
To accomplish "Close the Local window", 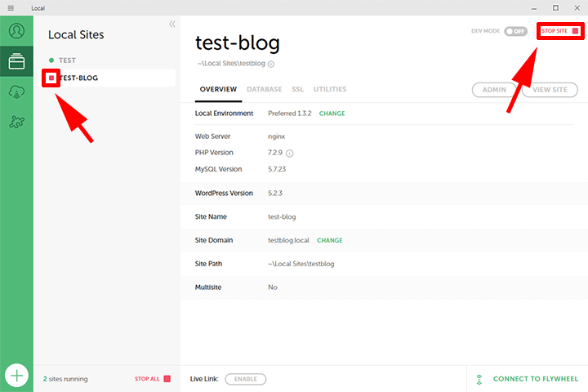I will [x=577, y=8].
